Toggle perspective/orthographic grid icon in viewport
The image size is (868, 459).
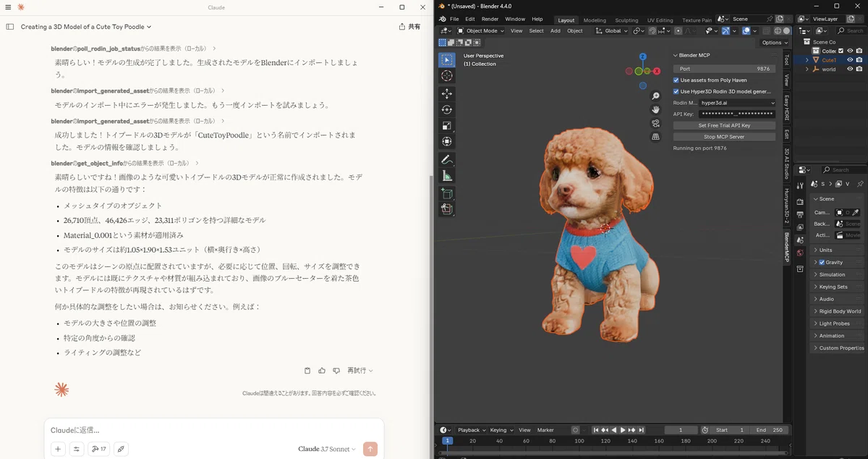click(655, 136)
